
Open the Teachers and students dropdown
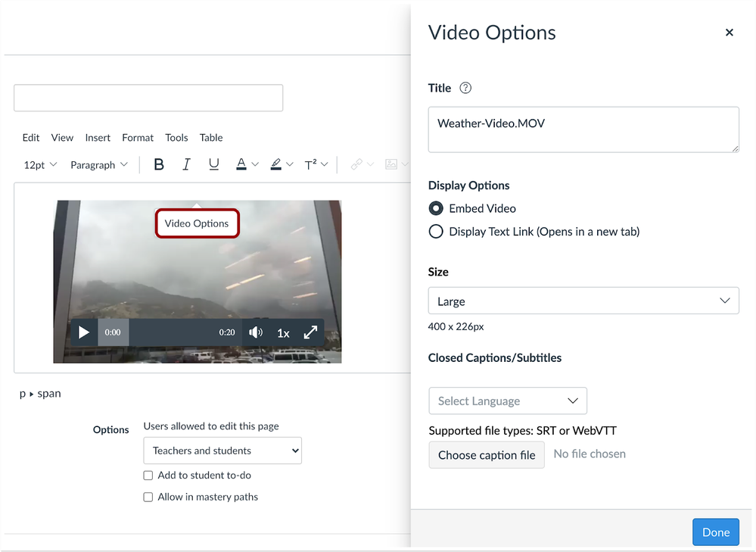[x=222, y=451]
